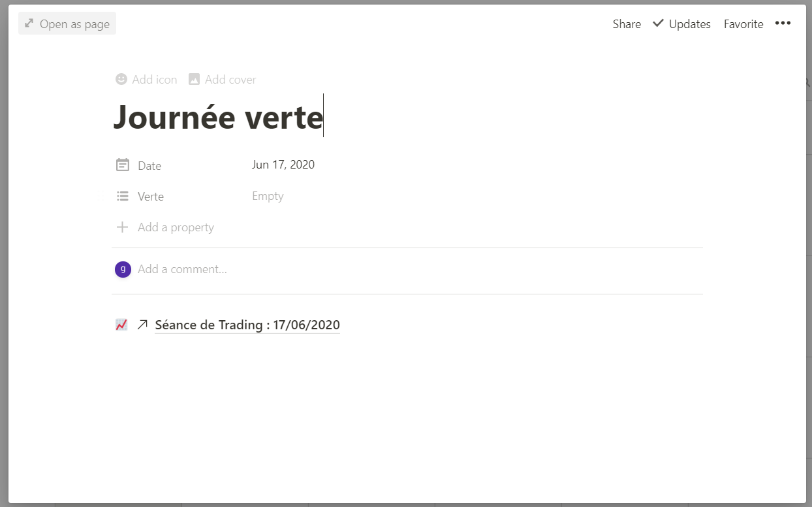Click the purple user avatar

point(123,269)
